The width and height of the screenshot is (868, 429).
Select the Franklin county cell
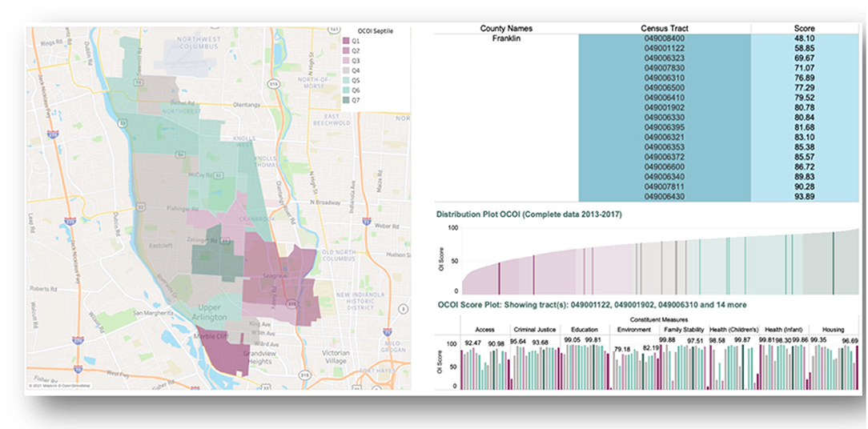[x=507, y=38]
